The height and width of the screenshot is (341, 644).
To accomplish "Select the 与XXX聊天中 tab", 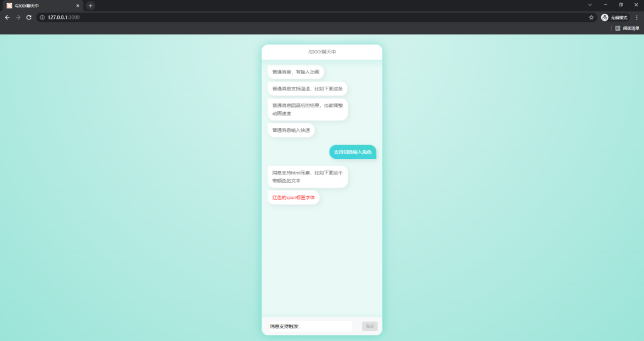I will tap(43, 6).
